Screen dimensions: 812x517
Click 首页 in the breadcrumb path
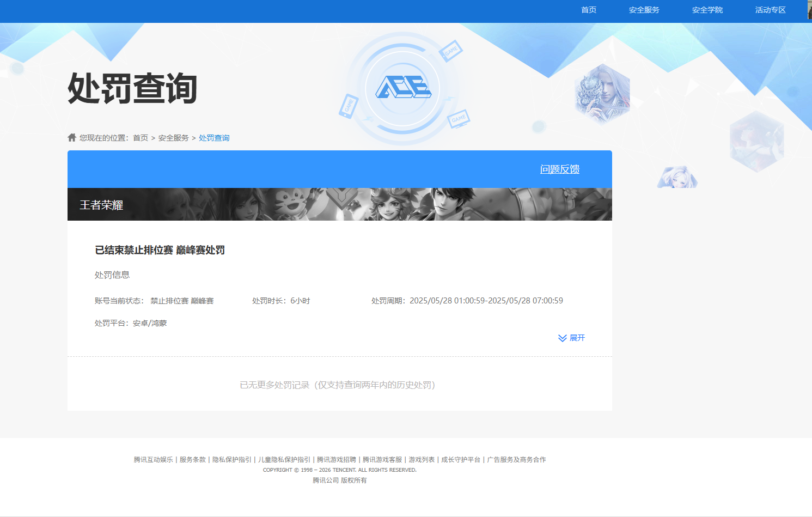141,138
